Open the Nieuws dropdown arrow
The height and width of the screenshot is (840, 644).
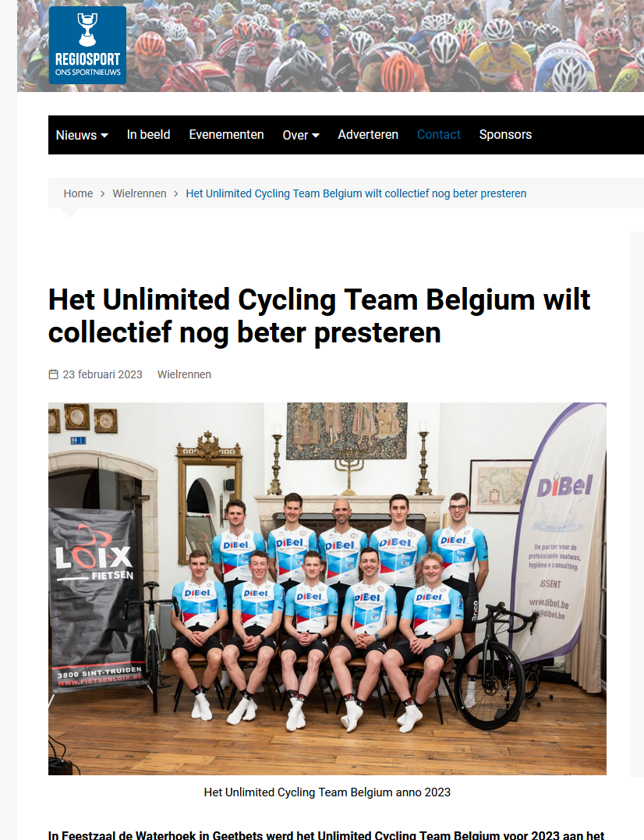point(104,136)
